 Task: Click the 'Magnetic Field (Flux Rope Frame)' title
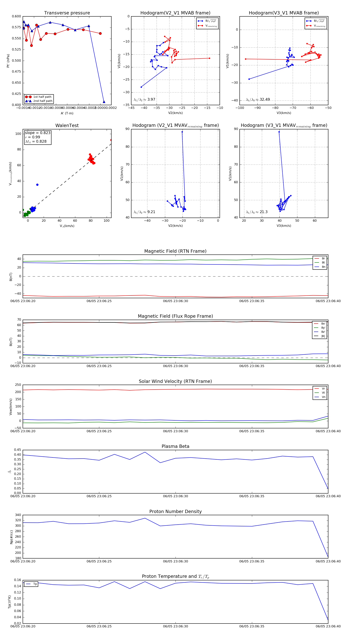175,316
